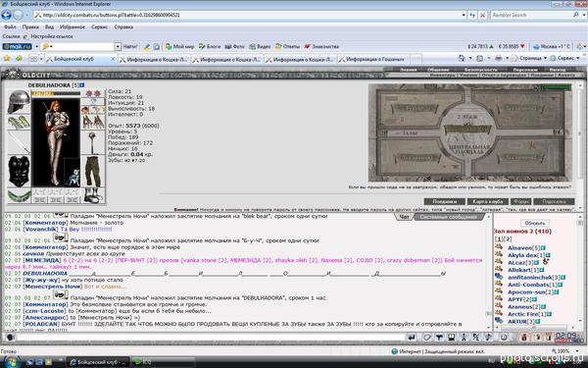The height and width of the screenshot is (368, 588).
Task: Click the Обновить button in player list
Action: [x=534, y=223]
